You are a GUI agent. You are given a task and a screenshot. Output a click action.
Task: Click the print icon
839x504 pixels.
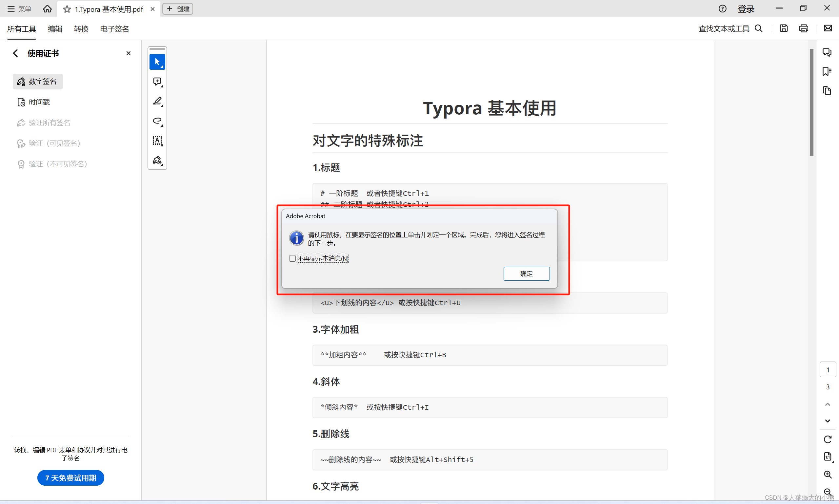pyautogui.click(x=804, y=28)
